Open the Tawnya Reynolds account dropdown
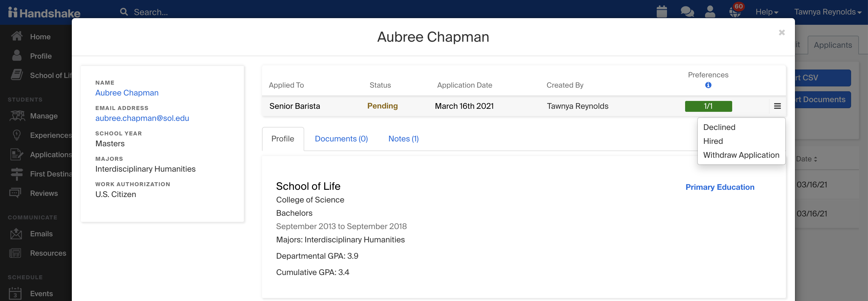 (828, 11)
